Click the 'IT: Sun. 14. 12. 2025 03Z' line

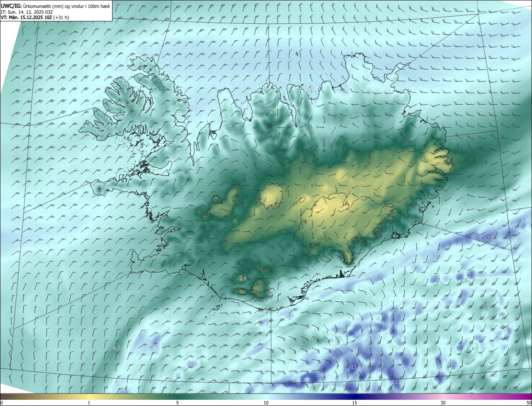coord(27,12)
